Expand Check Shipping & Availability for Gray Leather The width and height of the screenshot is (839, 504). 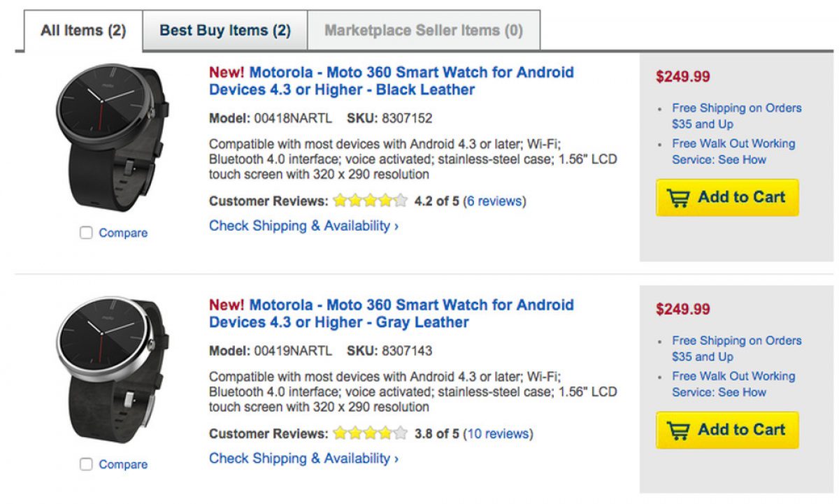[303, 459]
